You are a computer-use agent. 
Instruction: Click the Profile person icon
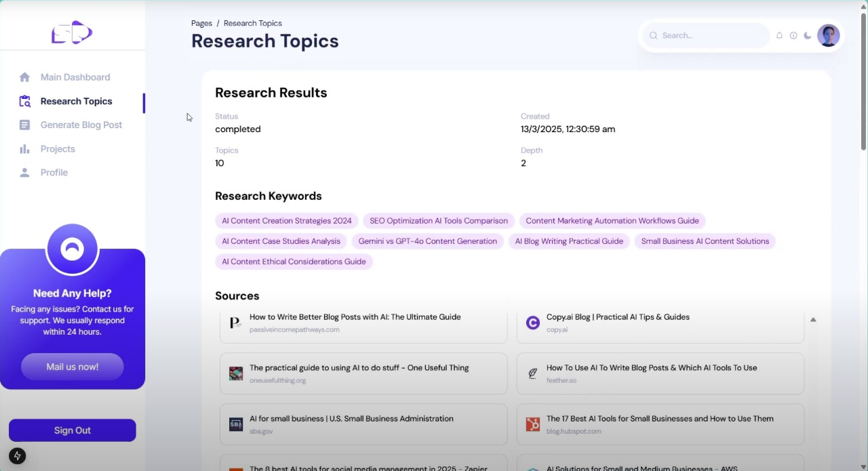[25, 172]
